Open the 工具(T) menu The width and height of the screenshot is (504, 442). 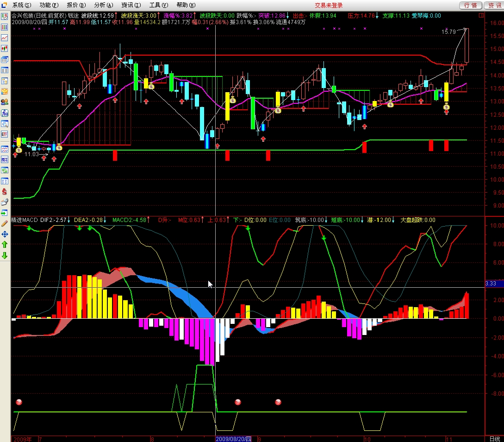pos(158,5)
